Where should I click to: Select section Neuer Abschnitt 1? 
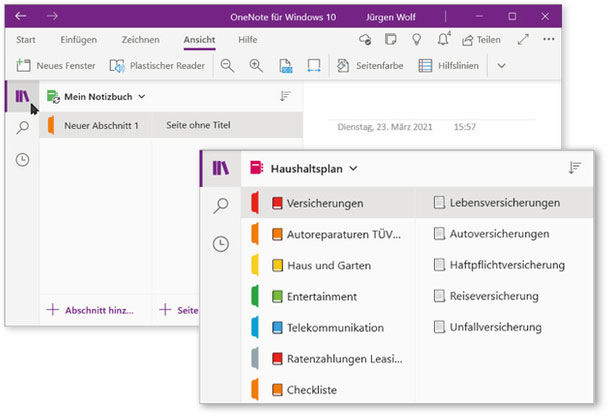(x=95, y=125)
